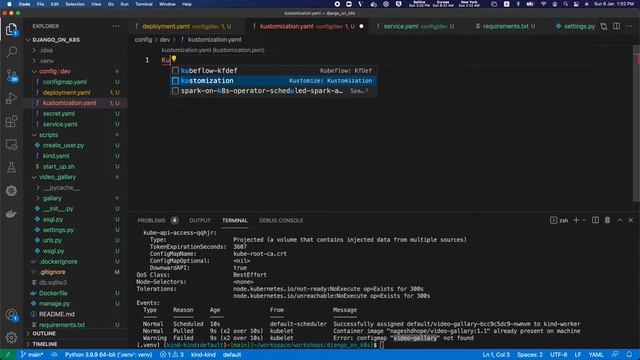640x360 pixels.
Task: Open the Selection menu in menu bar
Action: coord(75,4)
